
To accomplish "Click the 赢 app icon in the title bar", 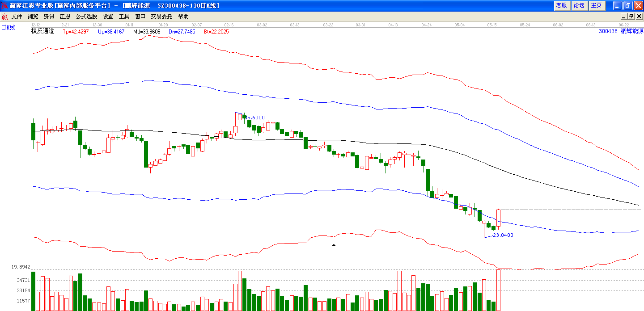I will click(x=4, y=5).
